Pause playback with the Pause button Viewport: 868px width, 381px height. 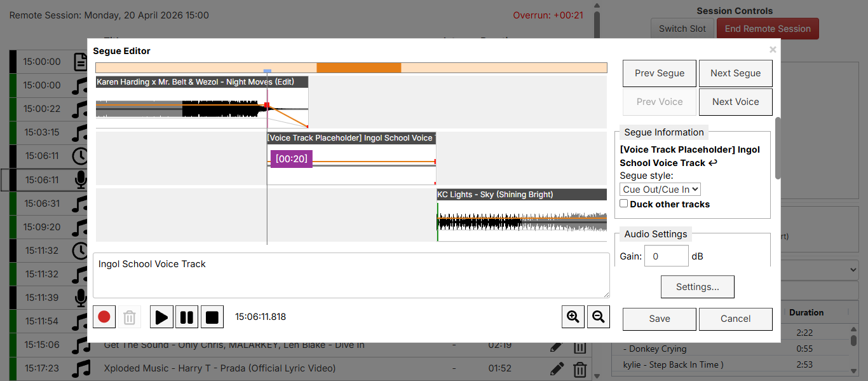(x=187, y=317)
